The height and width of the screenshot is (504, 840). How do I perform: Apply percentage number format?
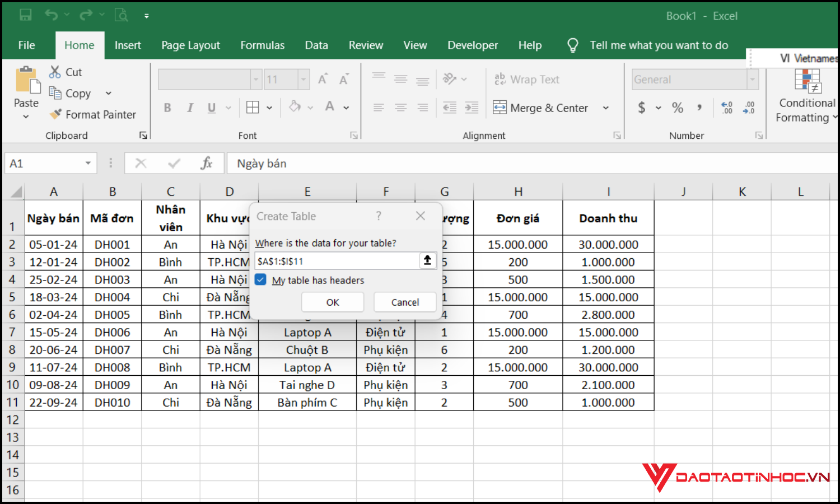point(677,108)
